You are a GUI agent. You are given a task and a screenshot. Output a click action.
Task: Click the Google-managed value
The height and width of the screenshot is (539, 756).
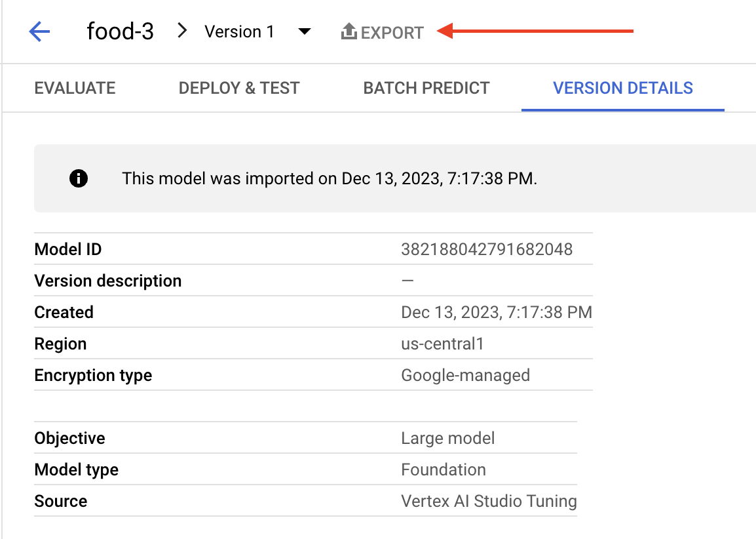coord(466,376)
